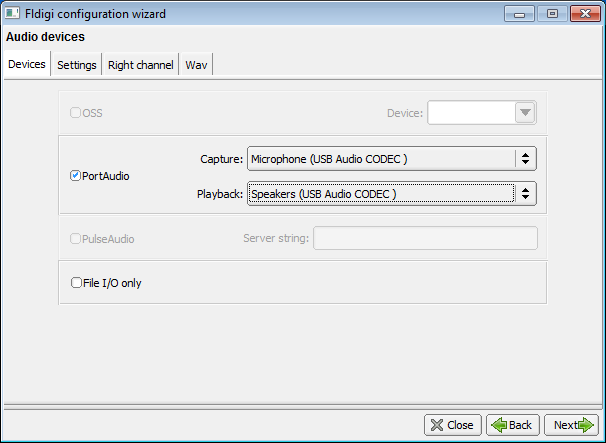Click the "Capture:" label
The height and width of the screenshot is (443, 606).
click(221, 159)
